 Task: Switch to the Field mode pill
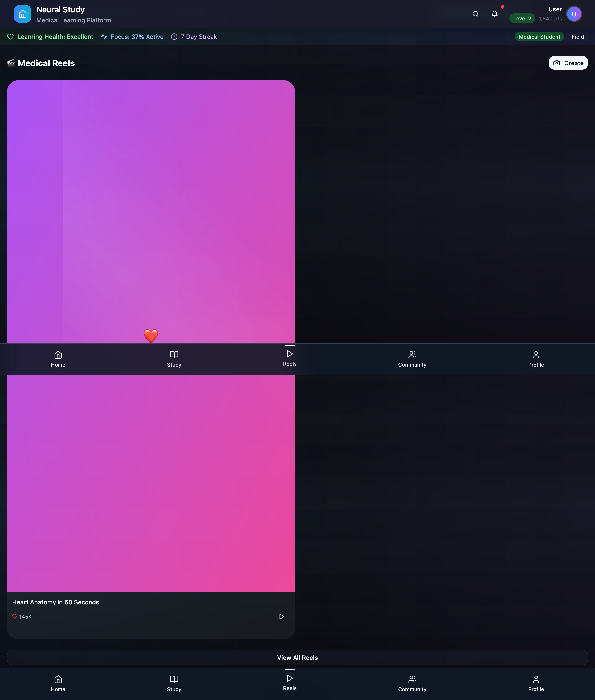577,37
